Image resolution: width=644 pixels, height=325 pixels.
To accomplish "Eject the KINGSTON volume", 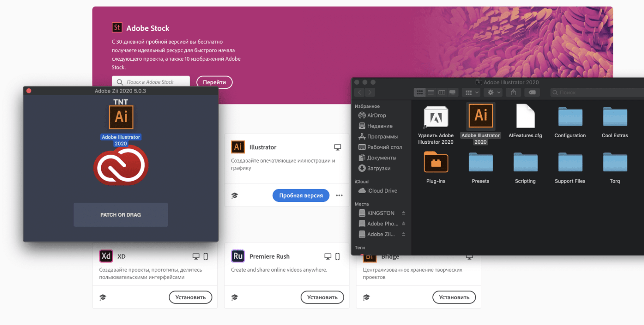I will tap(404, 213).
